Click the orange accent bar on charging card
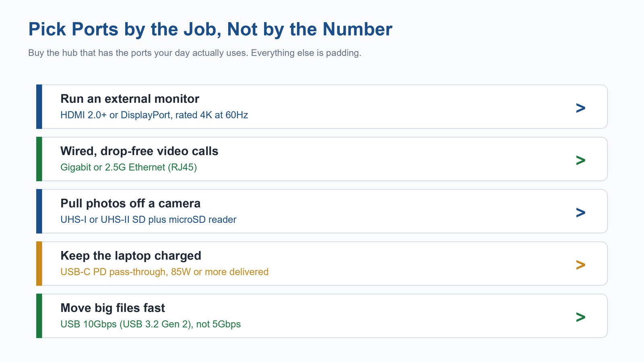Viewport: 644px width, 362px height. point(39,263)
